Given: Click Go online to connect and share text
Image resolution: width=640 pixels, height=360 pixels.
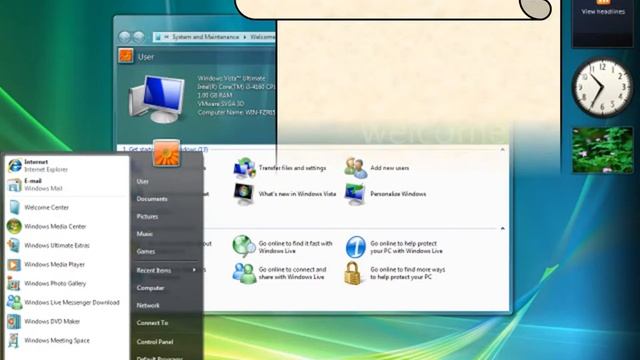Looking at the screenshot, I should coord(292,273).
